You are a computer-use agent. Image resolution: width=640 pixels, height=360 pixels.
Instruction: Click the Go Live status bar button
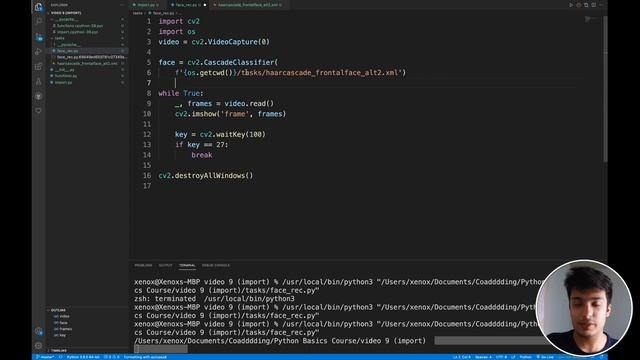click(545, 357)
